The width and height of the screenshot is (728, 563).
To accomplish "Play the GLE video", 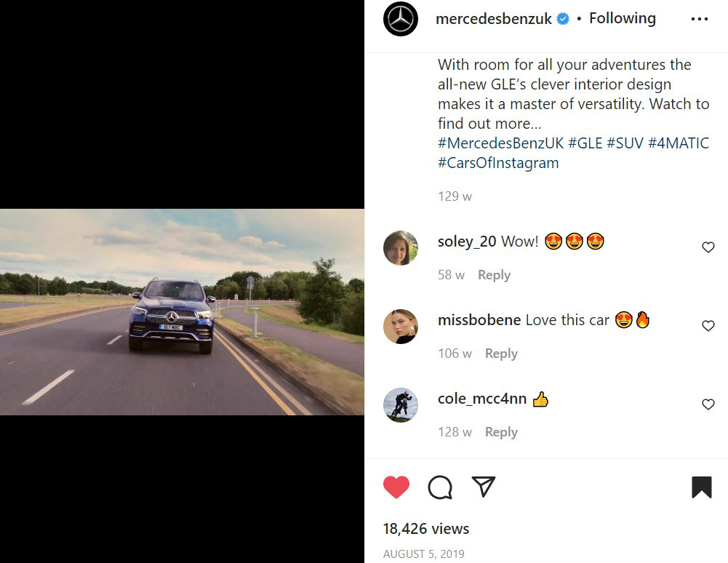I will (x=182, y=312).
